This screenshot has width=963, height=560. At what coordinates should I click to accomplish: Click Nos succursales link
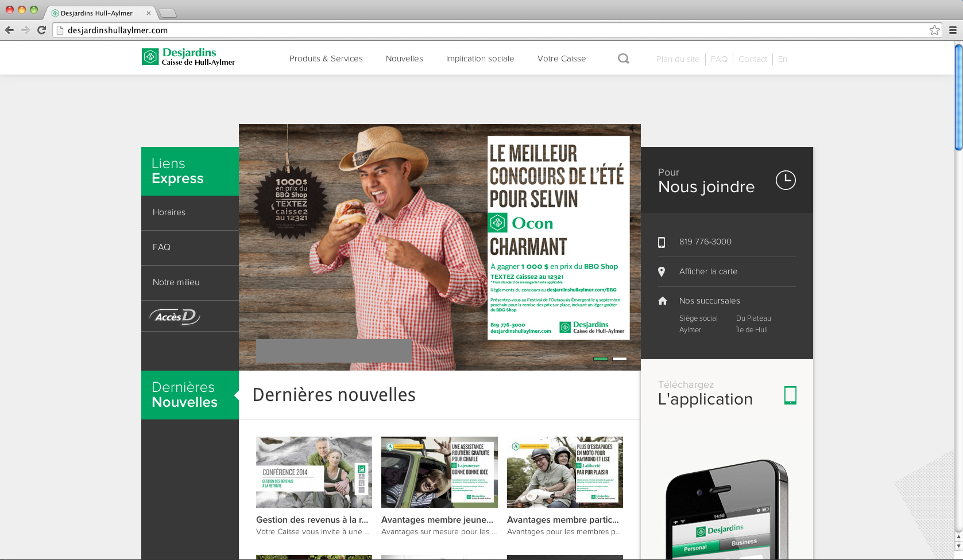click(x=709, y=301)
